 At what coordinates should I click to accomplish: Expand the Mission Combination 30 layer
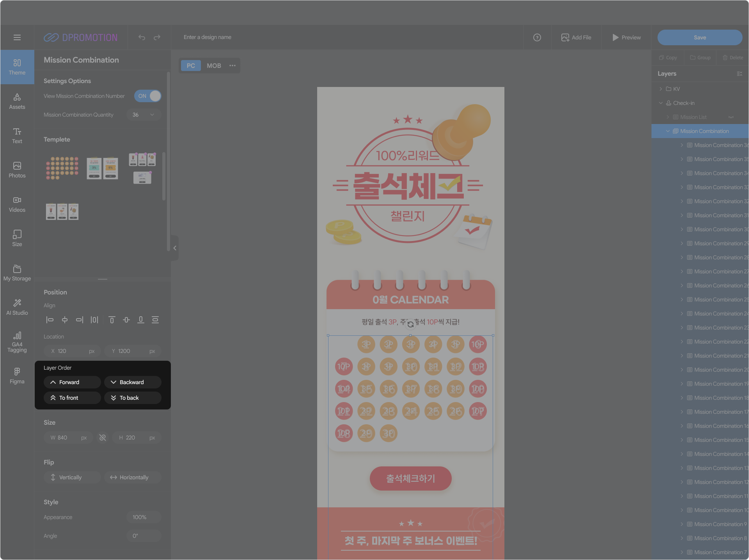click(682, 229)
